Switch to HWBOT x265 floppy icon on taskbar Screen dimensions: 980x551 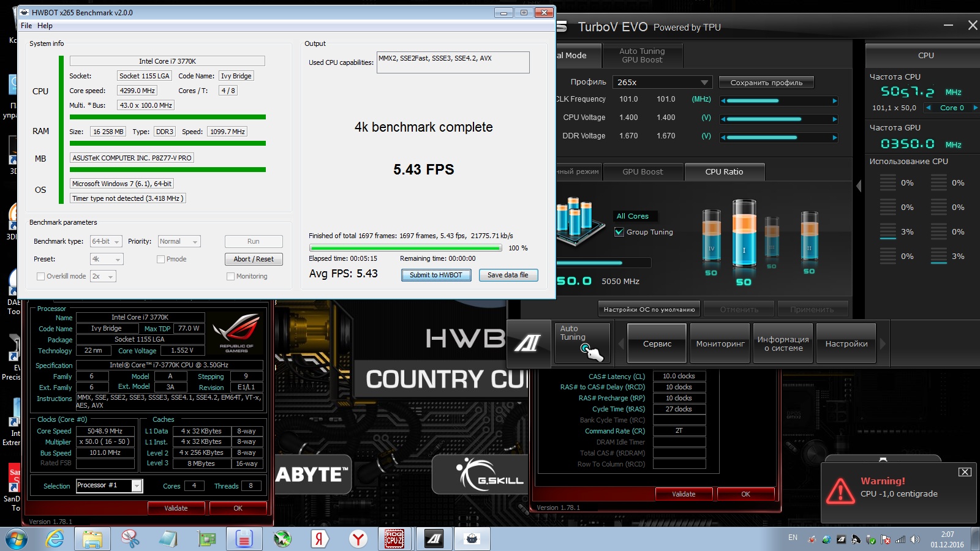click(x=244, y=539)
